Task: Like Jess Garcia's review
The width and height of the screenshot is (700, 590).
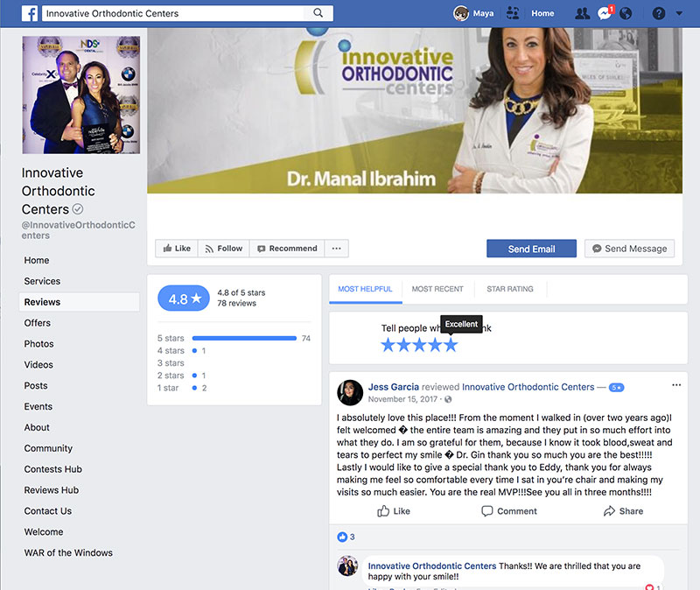Action: coord(393,511)
